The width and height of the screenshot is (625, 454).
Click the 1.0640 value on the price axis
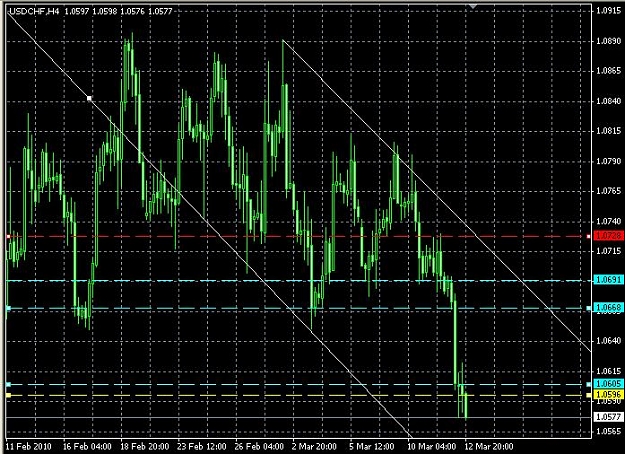pyautogui.click(x=608, y=340)
